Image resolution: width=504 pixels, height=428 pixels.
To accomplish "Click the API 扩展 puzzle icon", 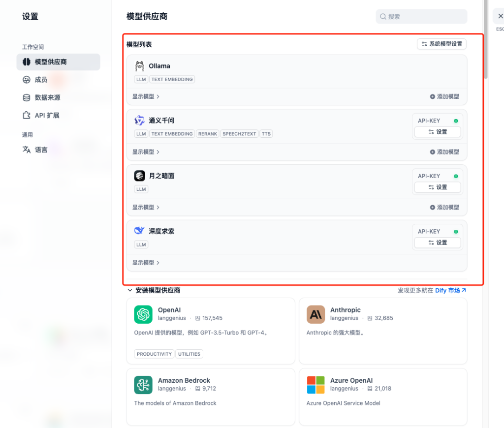I will tap(27, 115).
